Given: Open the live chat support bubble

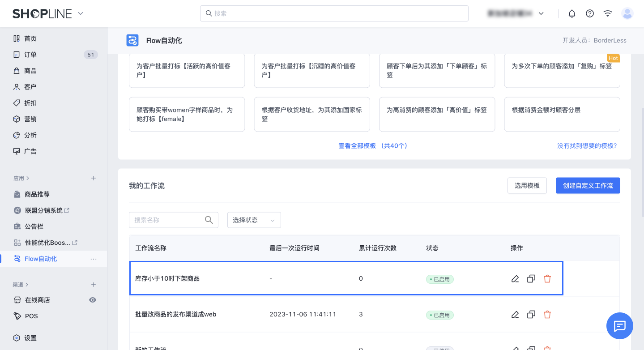Looking at the screenshot, I should pos(619,326).
